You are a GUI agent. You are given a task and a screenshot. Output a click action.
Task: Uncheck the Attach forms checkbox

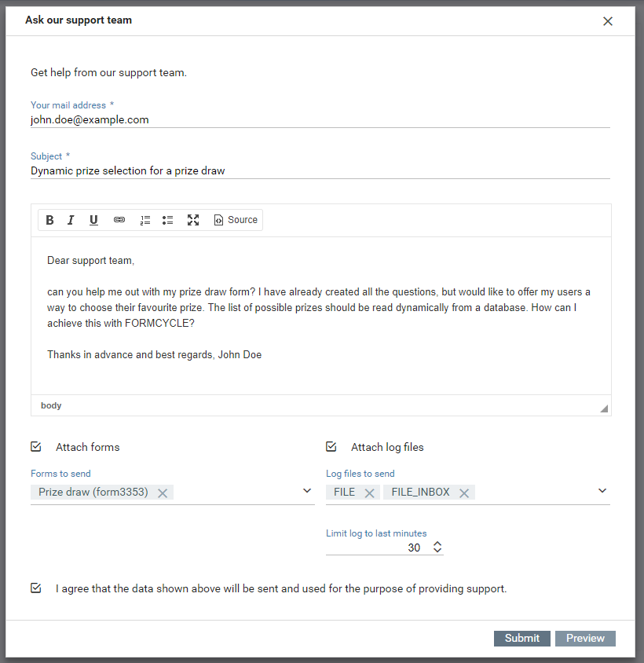pyautogui.click(x=36, y=446)
